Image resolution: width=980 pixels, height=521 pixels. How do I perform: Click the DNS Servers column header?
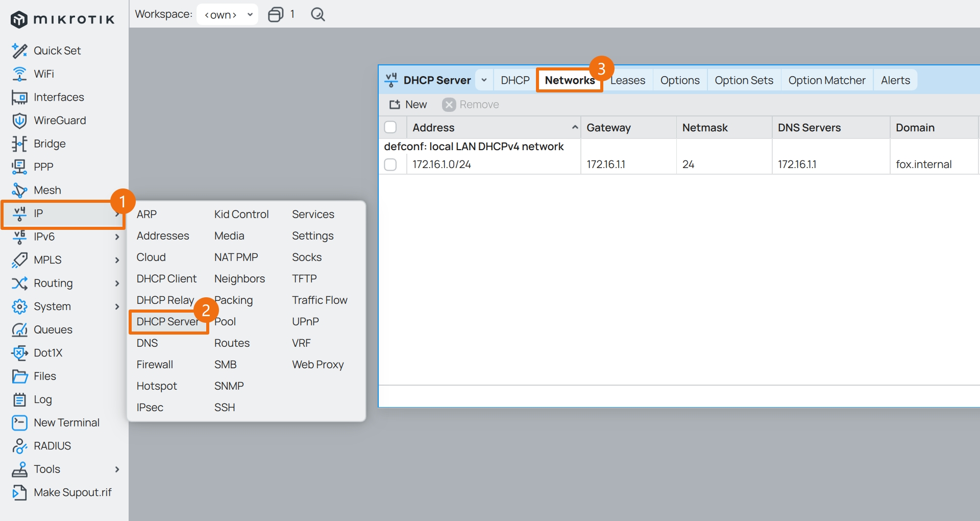pyautogui.click(x=831, y=128)
